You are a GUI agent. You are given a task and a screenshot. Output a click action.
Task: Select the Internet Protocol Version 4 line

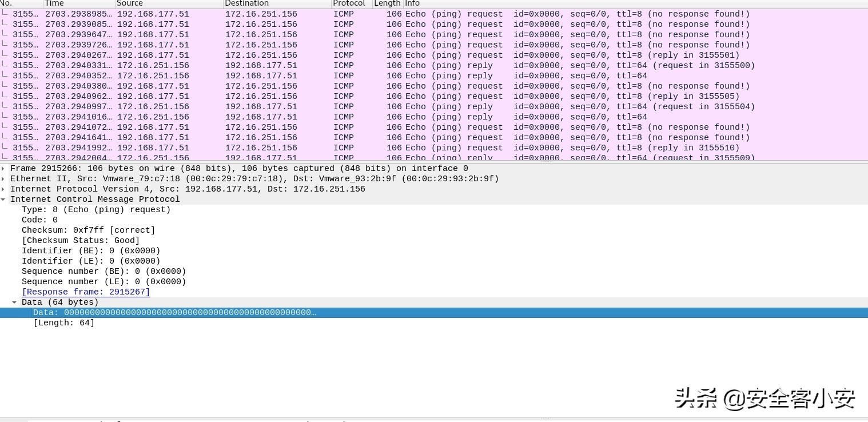tap(188, 189)
